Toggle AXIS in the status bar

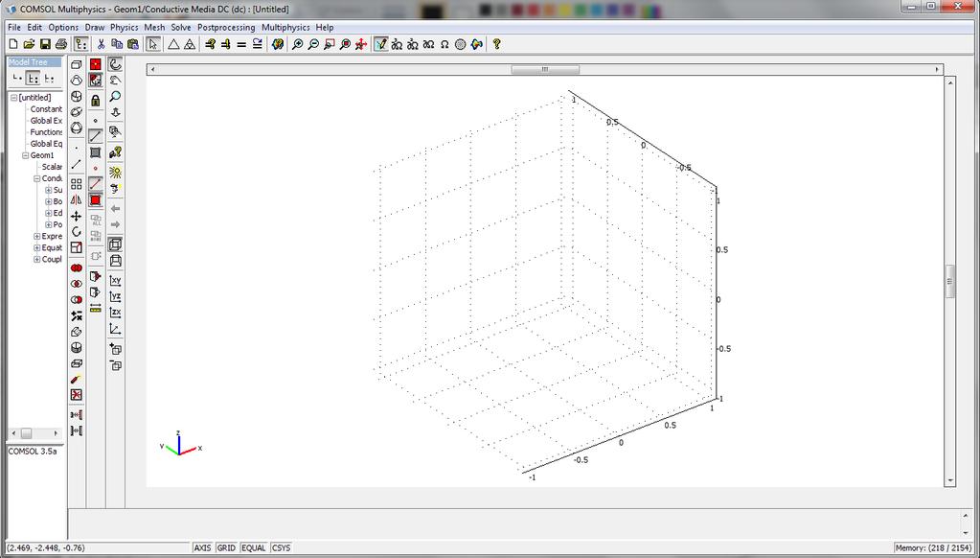pyautogui.click(x=202, y=547)
